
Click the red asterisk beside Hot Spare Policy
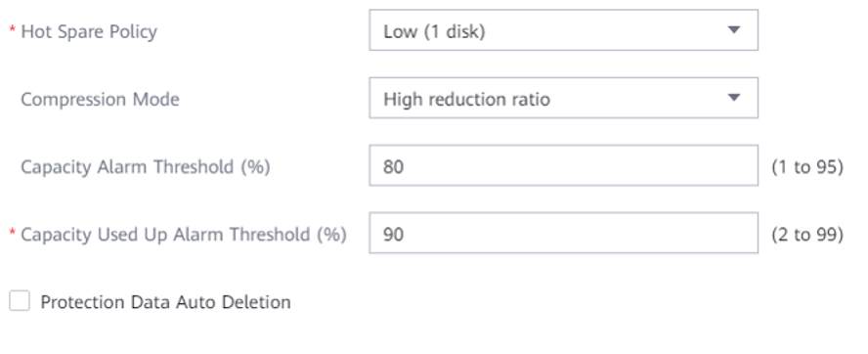(x=12, y=28)
